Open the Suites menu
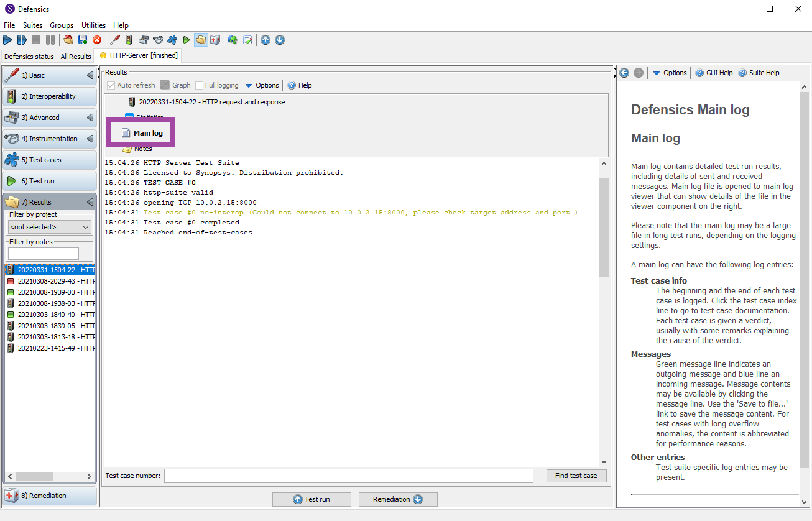The height and width of the screenshot is (521, 812). [32, 25]
